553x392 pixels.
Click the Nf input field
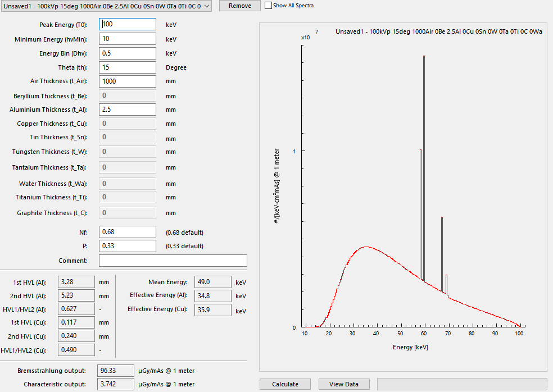(127, 231)
